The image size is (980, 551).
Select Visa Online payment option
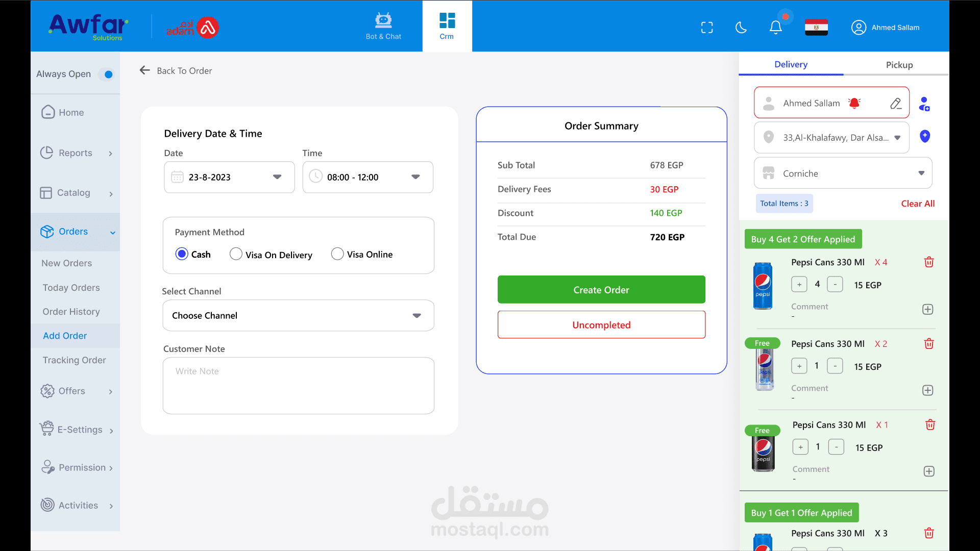[337, 254]
